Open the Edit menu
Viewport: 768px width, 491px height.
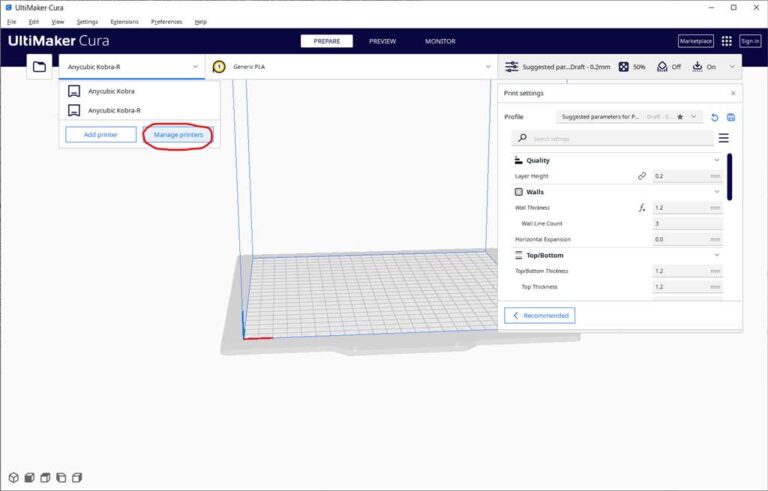click(34, 22)
